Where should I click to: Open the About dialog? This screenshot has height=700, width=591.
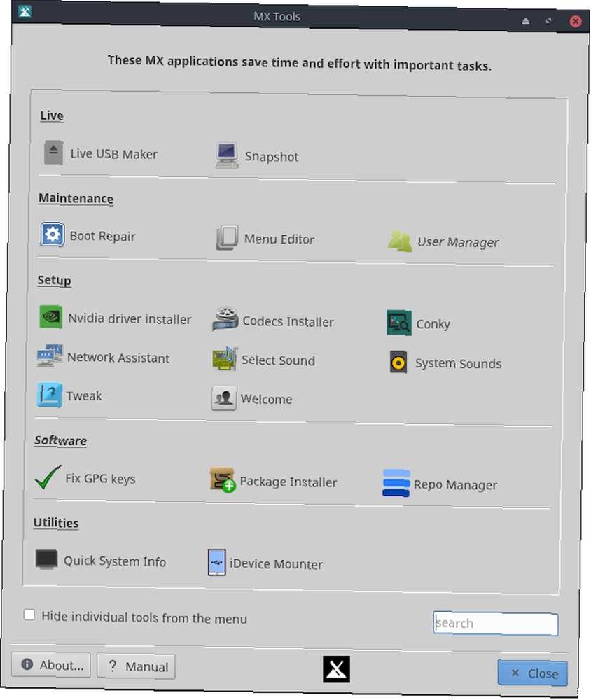coord(51,665)
